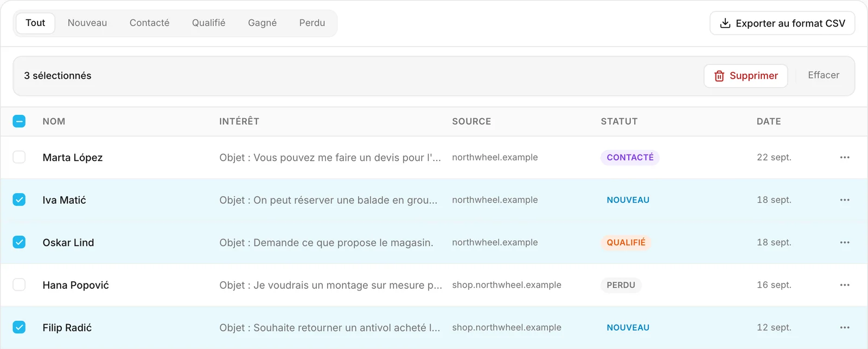The image size is (868, 349).
Task: Click the QUALIFIÉ status badge
Action: pyautogui.click(x=626, y=242)
